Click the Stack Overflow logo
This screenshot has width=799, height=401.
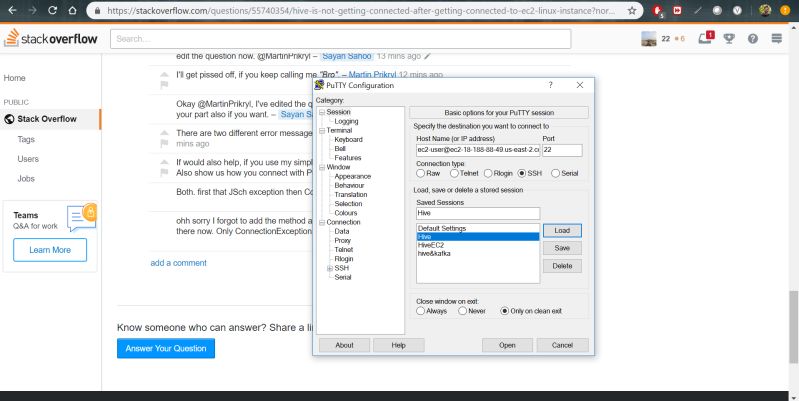pos(50,38)
